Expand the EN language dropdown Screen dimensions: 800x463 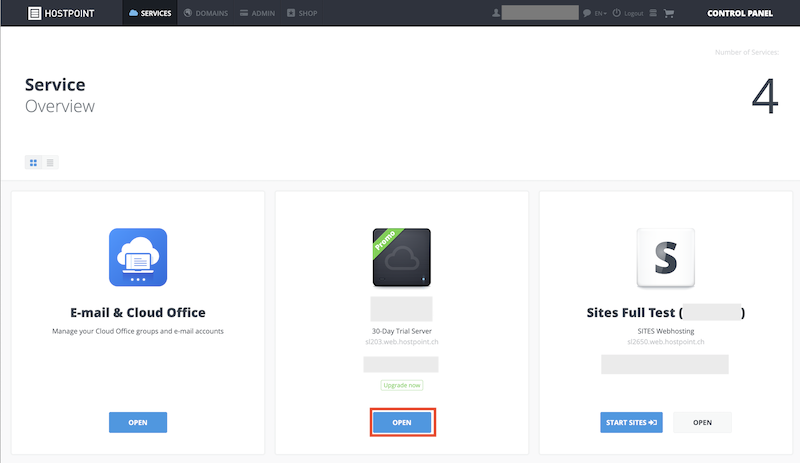tap(601, 13)
